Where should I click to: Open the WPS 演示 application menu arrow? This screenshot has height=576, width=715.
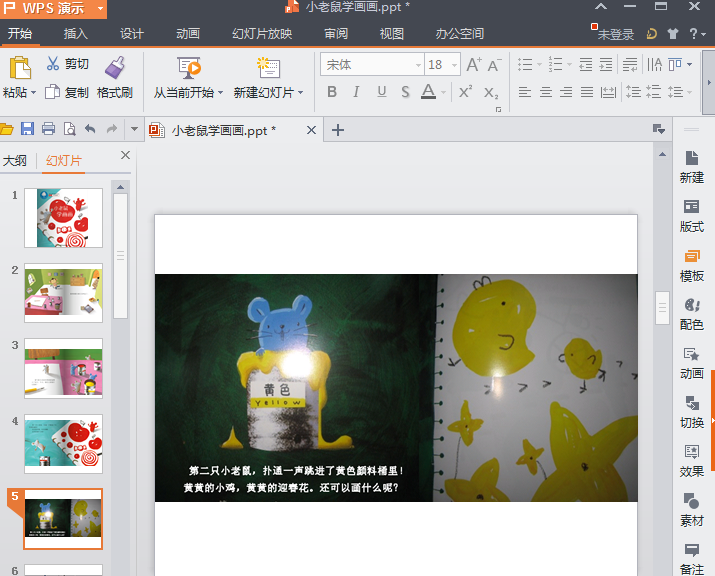pyautogui.click(x=100, y=8)
